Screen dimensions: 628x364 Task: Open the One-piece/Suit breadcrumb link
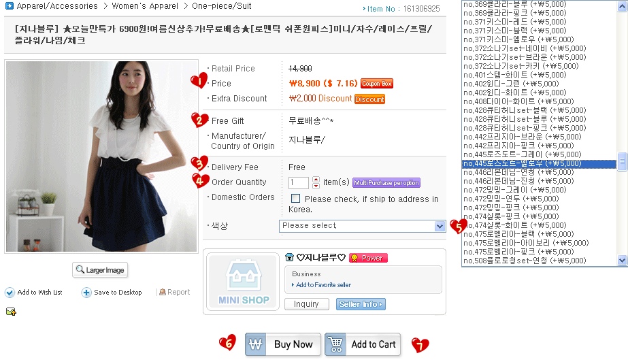click(222, 6)
